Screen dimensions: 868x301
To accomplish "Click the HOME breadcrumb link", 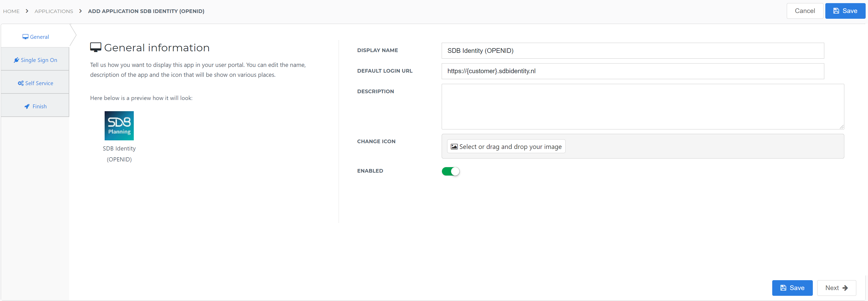I will pos(11,11).
